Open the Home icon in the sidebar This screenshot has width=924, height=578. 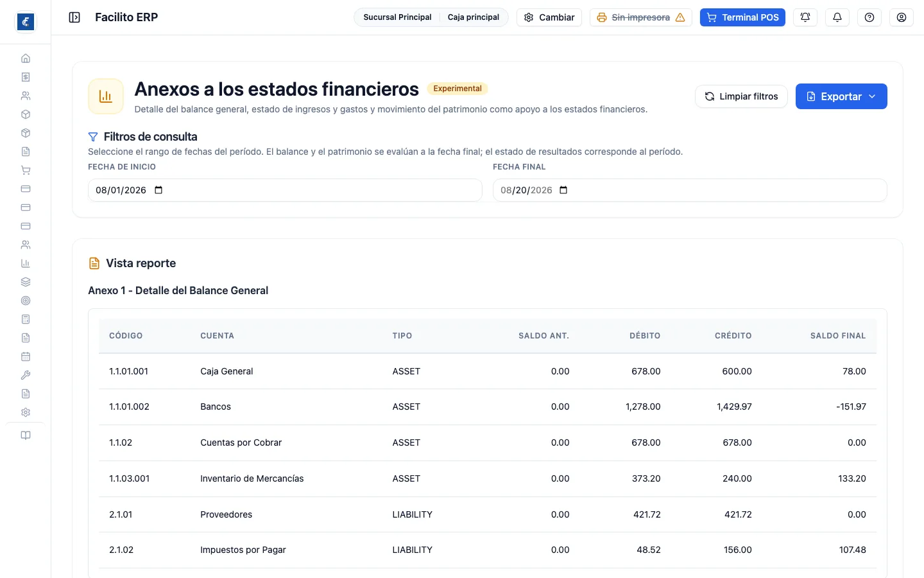click(26, 58)
